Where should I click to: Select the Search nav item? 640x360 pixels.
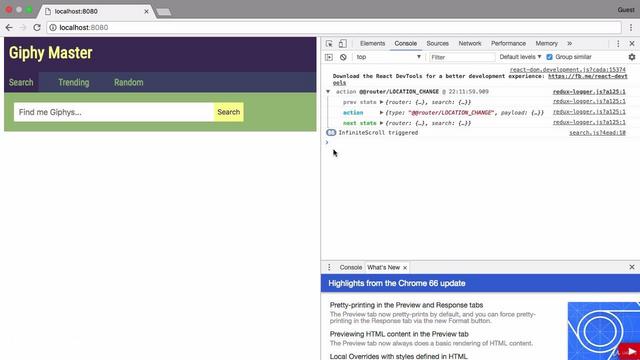tap(21, 82)
